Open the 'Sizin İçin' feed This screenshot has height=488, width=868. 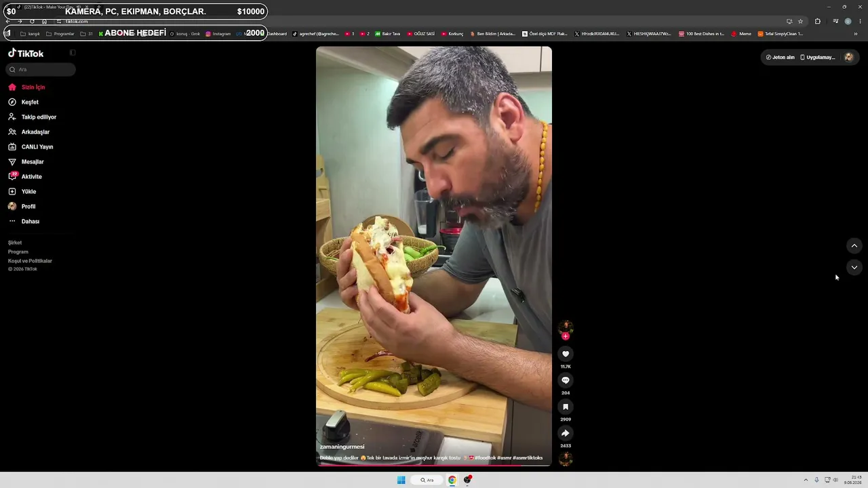tap(26, 87)
